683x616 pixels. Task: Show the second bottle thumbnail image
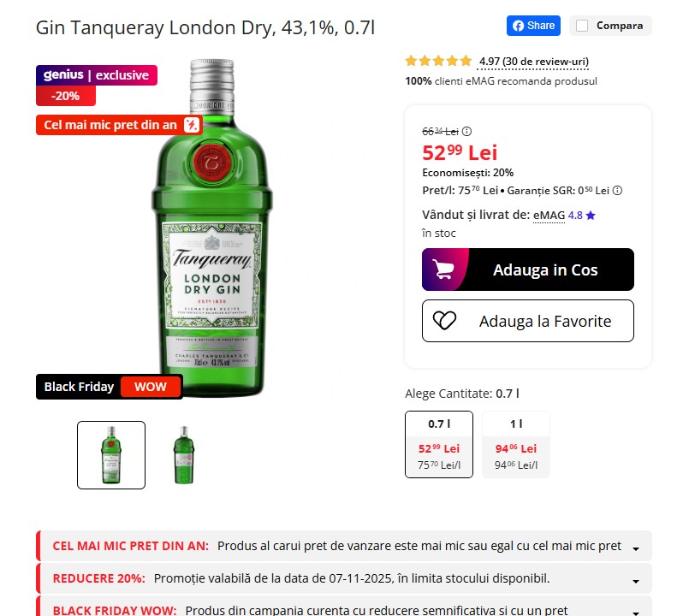pyautogui.click(x=184, y=455)
